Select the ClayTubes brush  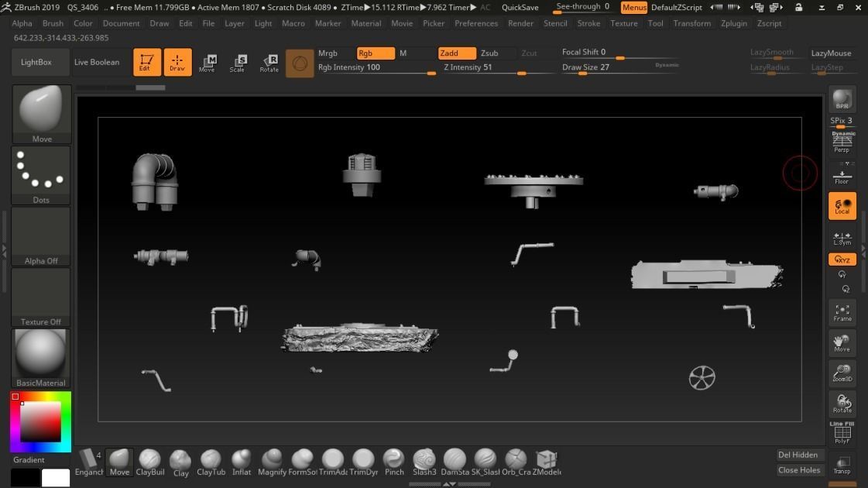click(x=211, y=462)
